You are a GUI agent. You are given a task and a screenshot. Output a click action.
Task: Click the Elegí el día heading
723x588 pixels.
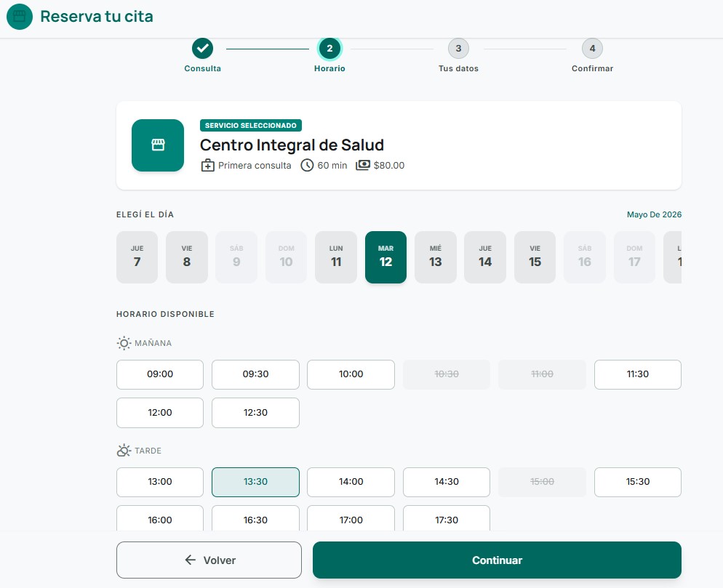145,214
